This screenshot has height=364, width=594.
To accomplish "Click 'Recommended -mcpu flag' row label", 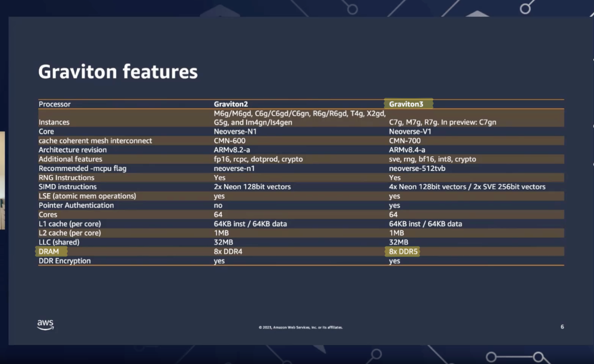I will (82, 168).
